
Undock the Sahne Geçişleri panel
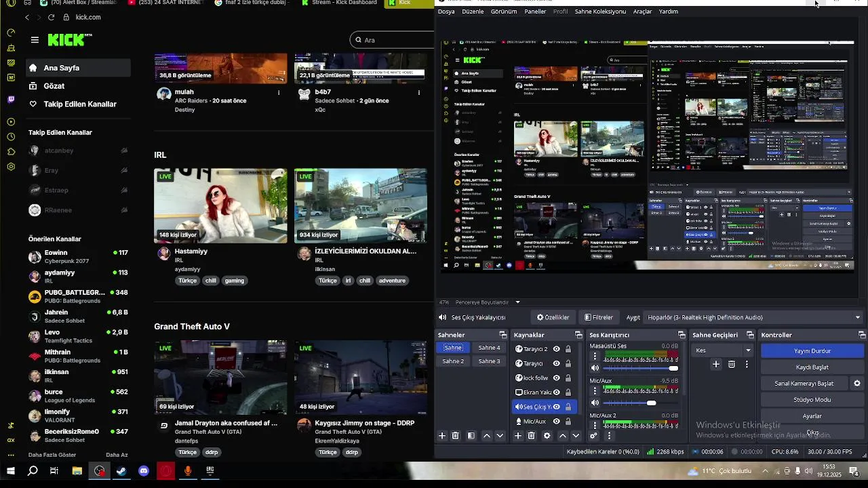[750, 335]
